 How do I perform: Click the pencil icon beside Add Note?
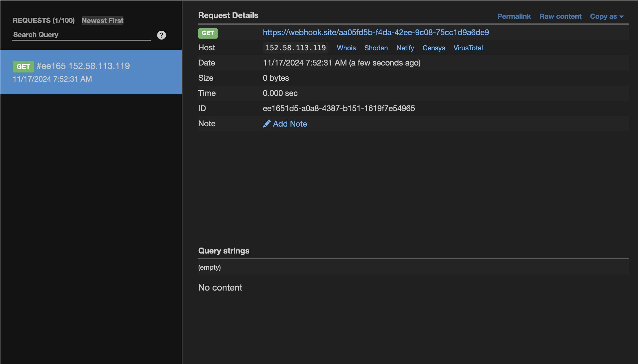click(x=267, y=124)
